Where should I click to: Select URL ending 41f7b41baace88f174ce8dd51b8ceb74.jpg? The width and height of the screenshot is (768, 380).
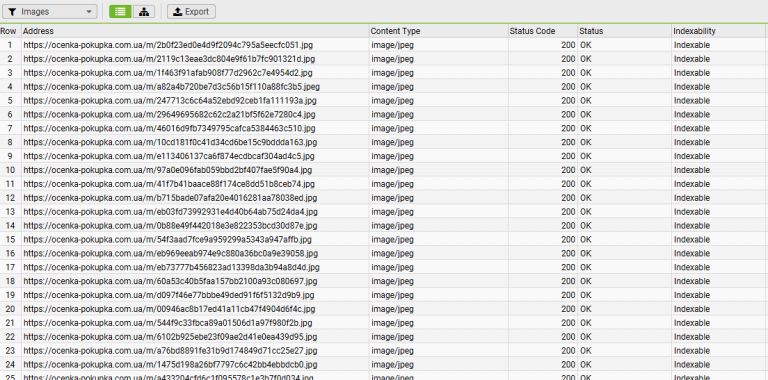[169, 184]
